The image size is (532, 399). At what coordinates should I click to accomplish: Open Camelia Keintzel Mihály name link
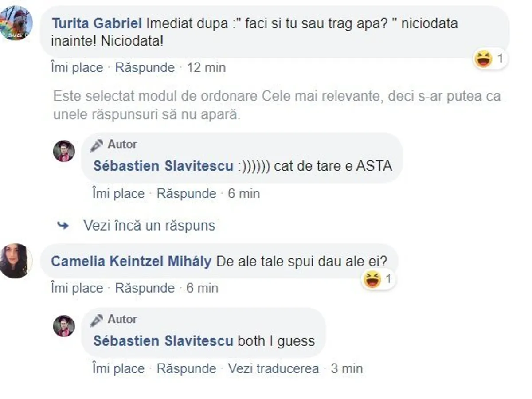(x=131, y=261)
